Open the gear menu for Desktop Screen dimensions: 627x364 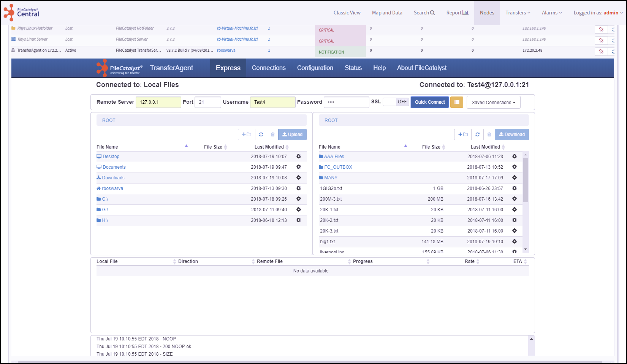(x=299, y=156)
